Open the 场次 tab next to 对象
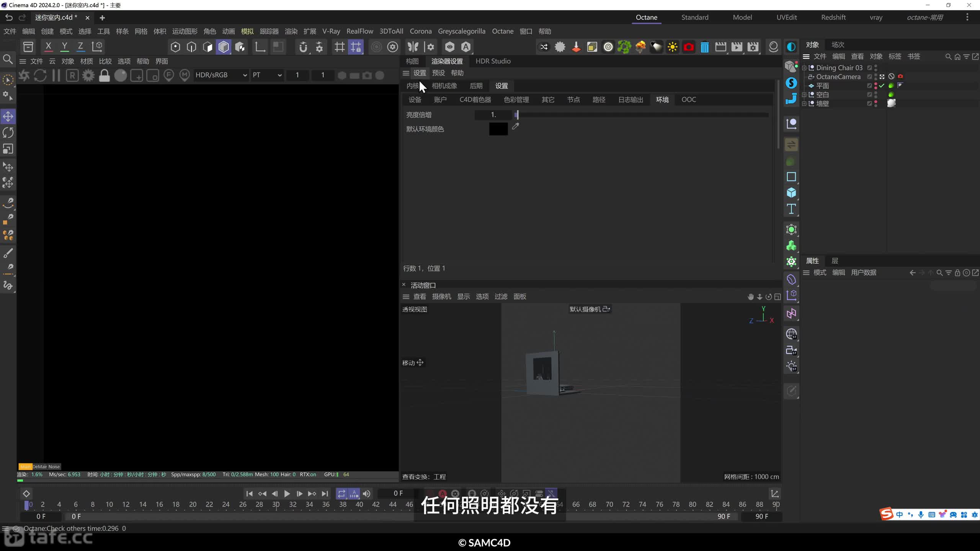This screenshot has width=980, height=551. [838, 45]
